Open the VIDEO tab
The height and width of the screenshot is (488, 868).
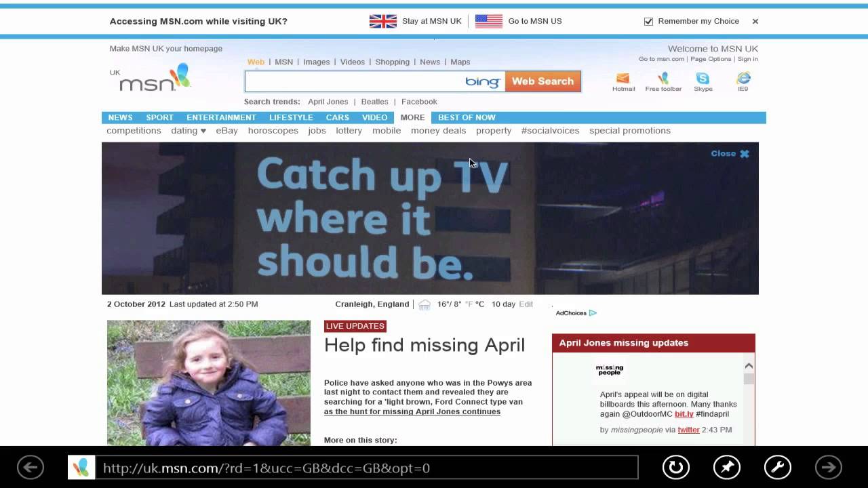pos(374,117)
